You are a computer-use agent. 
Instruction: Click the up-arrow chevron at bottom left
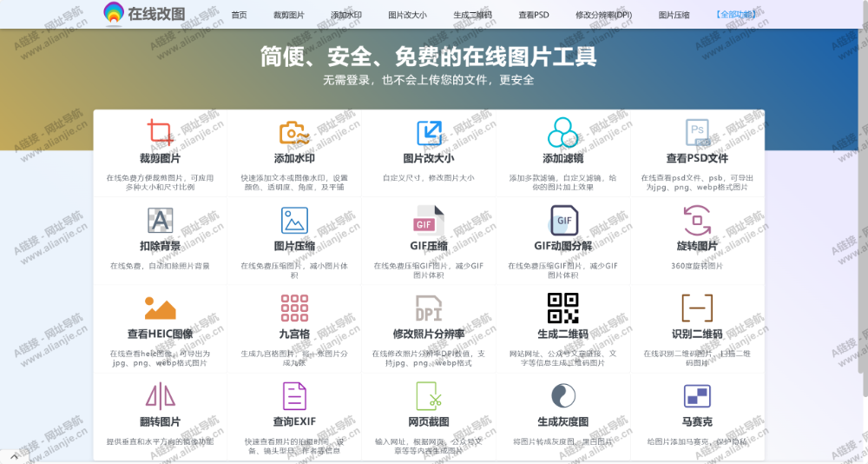coord(14,457)
